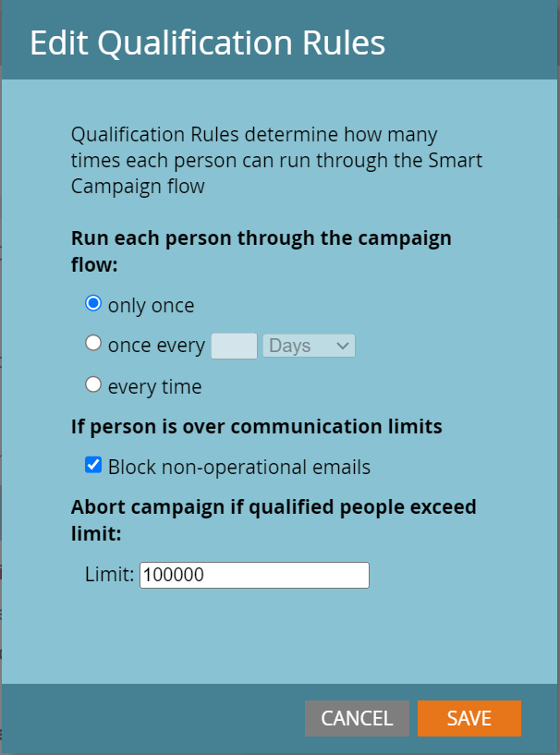
Task: Click the "once every" label text
Action: (x=156, y=346)
